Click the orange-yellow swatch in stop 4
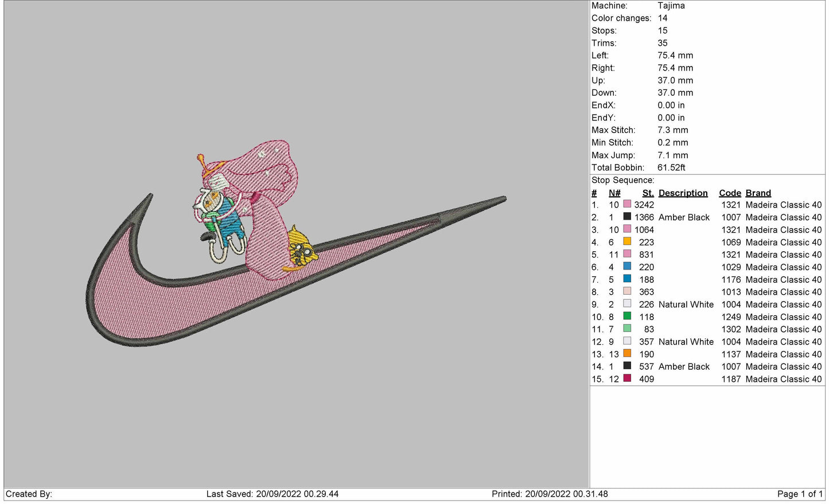 pyautogui.click(x=627, y=242)
